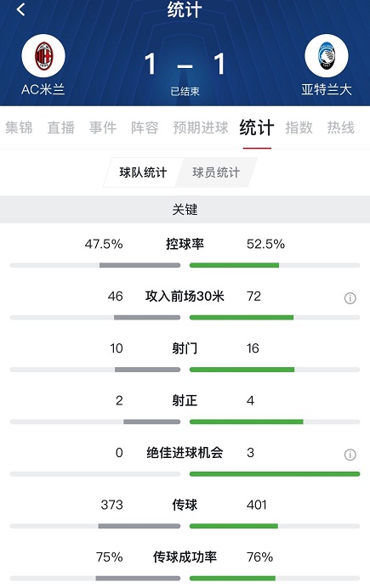Open the 阵容 tab
370x588 pixels.
click(145, 127)
